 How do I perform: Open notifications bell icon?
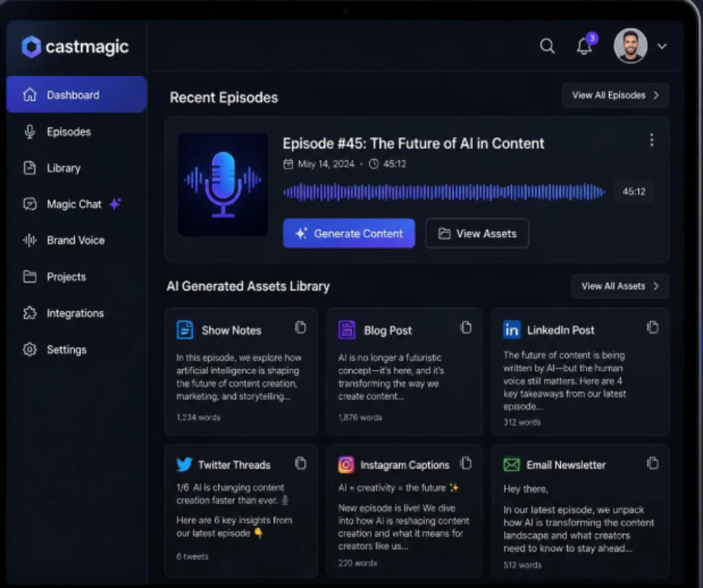click(584, 46)
